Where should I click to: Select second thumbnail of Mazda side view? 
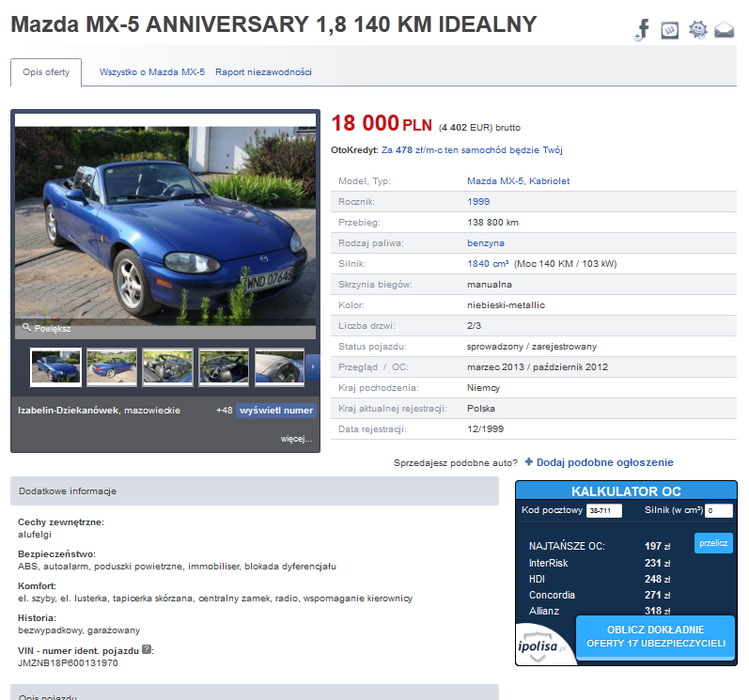click(112, 366)
